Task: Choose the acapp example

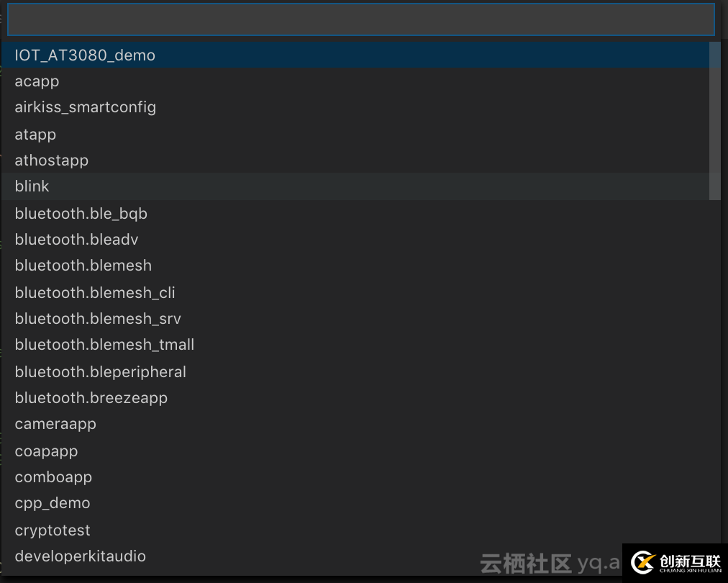Action: pyautogui.click(x=37, y=81)
